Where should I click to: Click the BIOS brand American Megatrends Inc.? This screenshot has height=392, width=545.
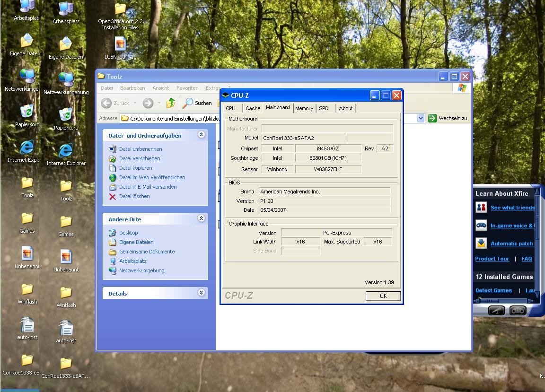[324, 192]
